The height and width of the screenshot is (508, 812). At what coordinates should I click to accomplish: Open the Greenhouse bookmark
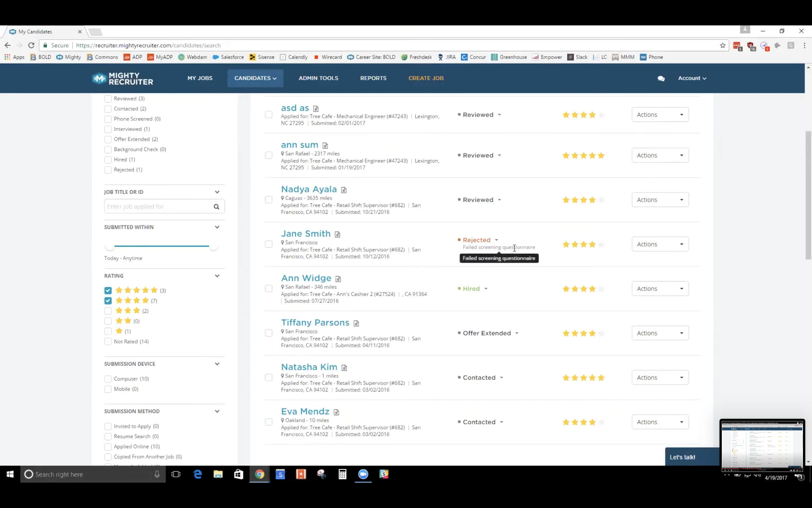click(509, 57)
